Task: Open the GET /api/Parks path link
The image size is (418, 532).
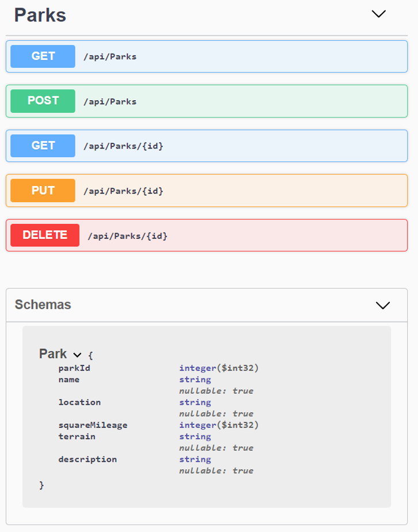Action: (x=110, y=56)
